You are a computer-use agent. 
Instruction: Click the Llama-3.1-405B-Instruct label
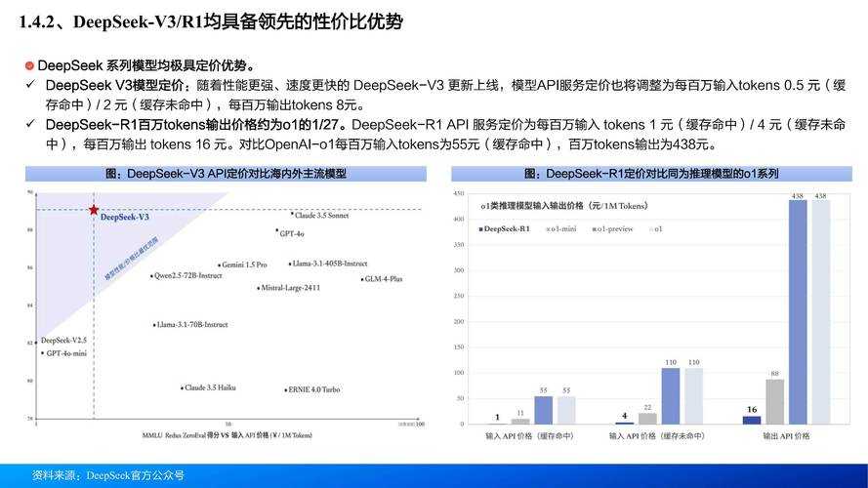329,264
